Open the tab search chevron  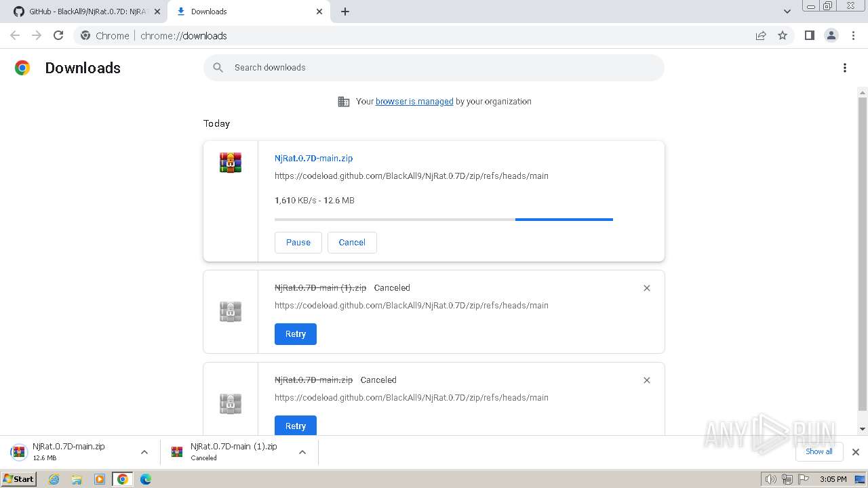click(787, 12)
